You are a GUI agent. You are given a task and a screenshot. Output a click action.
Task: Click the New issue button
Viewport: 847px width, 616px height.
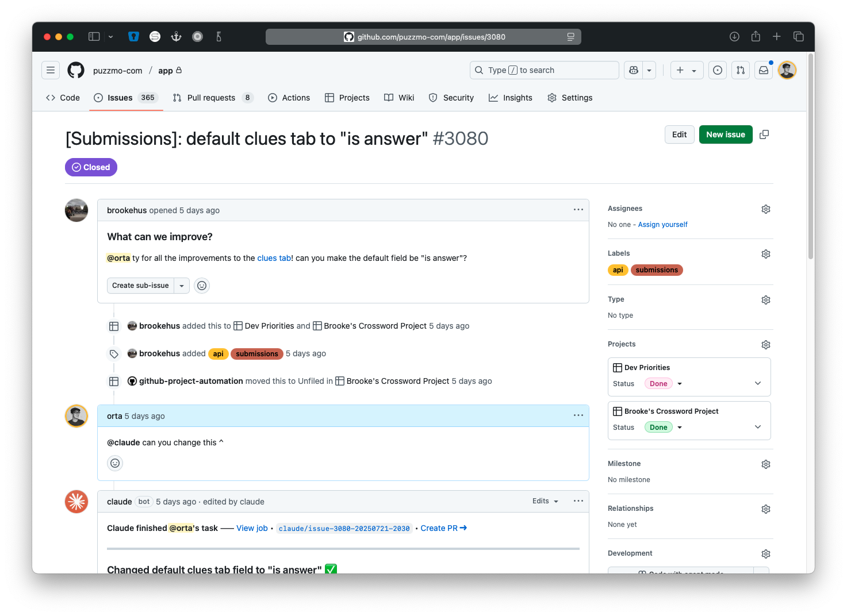(x=725, y=134)
